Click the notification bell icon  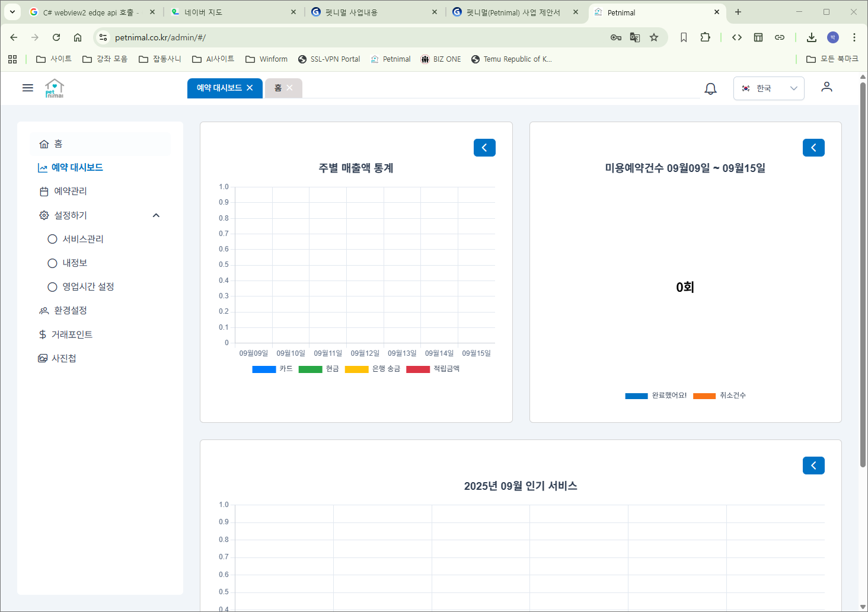(x=710, y=88)
